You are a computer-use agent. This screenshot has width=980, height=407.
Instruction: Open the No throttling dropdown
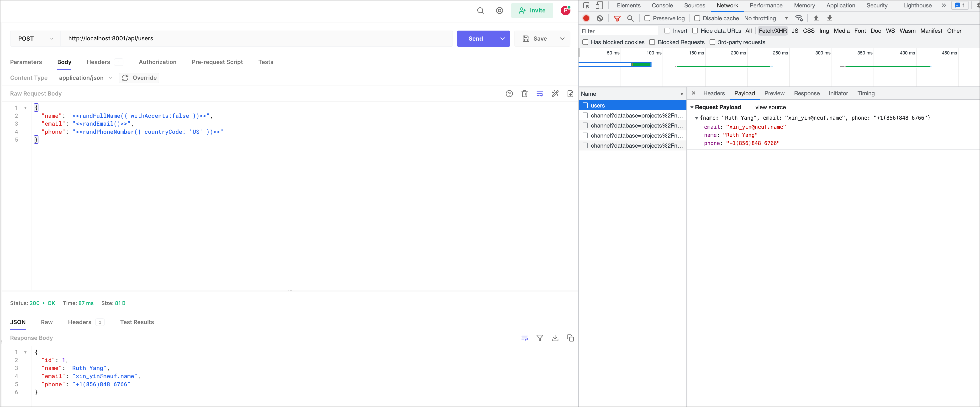pos(786,18)
